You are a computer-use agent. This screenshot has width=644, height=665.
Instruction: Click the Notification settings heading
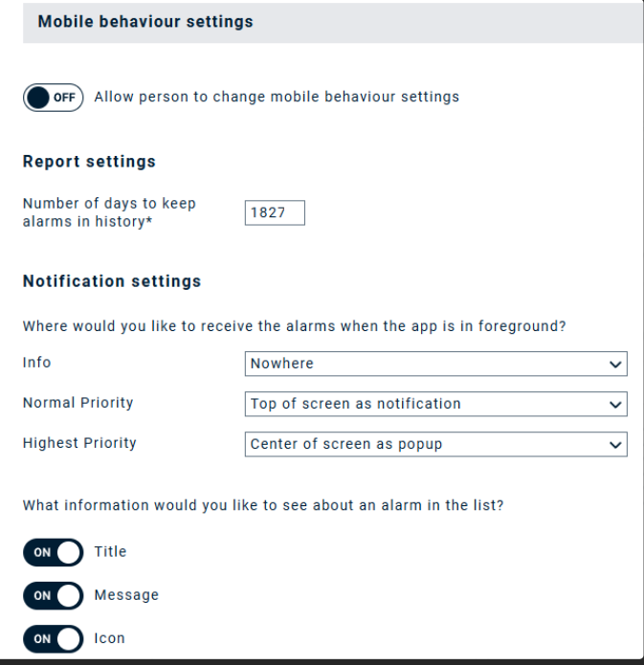[x=112, y=281]
